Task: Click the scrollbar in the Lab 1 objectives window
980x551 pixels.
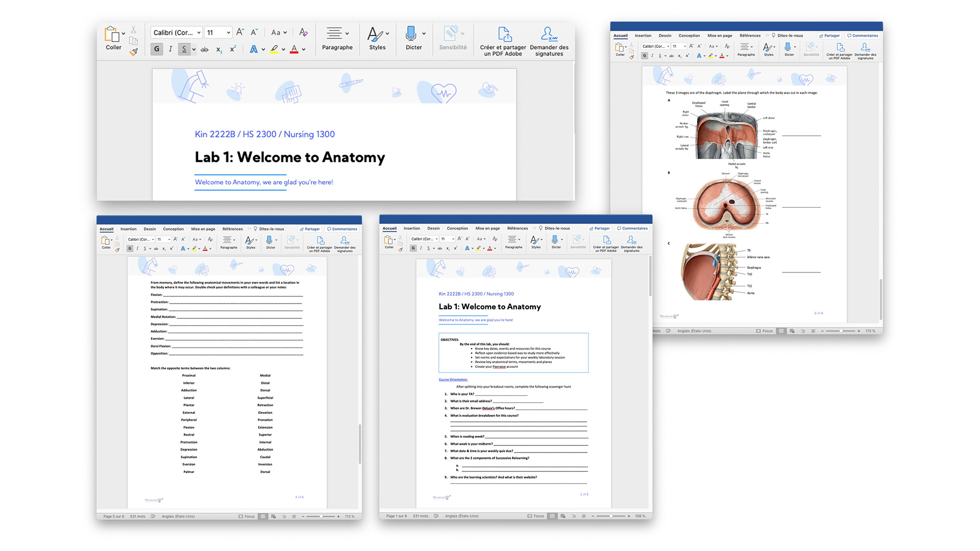Action: (650, 275)
